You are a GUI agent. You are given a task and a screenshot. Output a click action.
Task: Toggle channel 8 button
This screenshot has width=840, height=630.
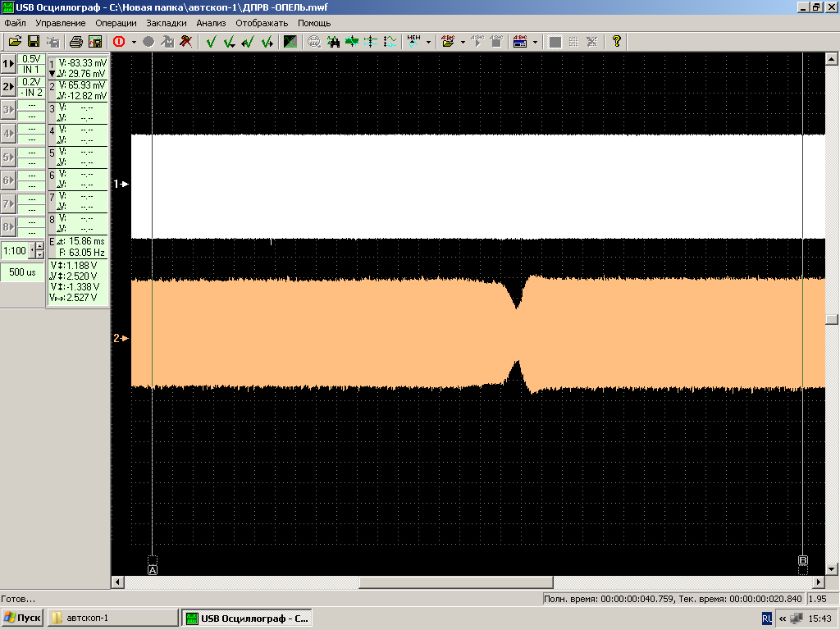click(x=8, y=226)
